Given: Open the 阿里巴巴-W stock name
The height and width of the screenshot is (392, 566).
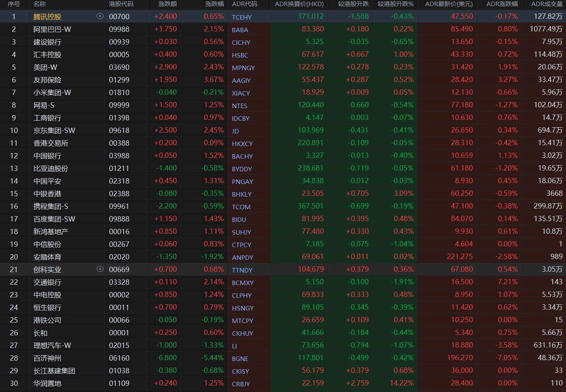Looking at the screenshot, I should point(52,29).
